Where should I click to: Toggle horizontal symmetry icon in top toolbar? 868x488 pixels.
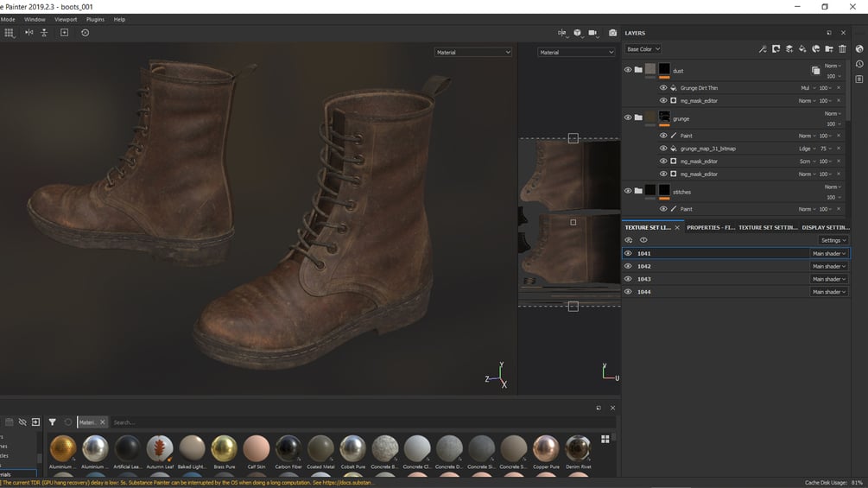[x=29, y=33]
